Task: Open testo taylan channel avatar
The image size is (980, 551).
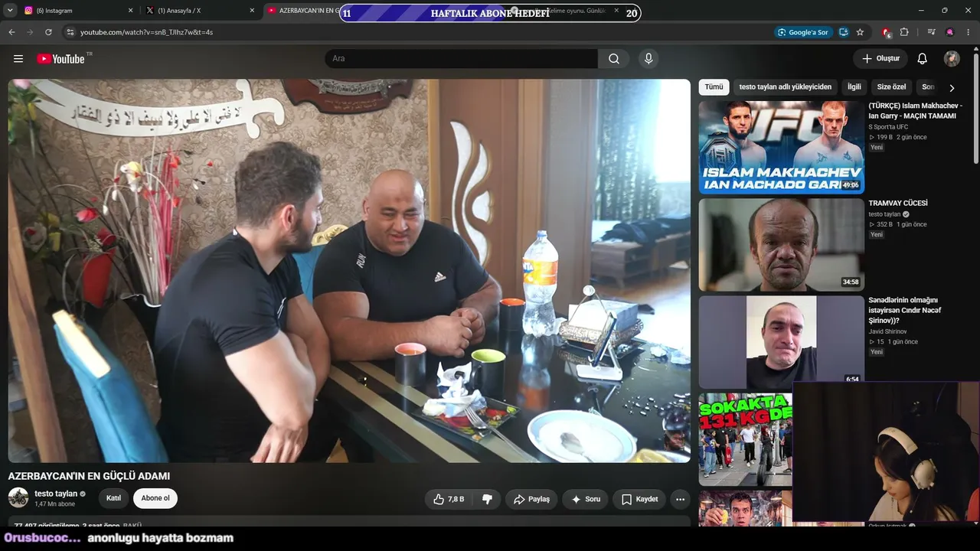Action: click(x=18, y=498)
